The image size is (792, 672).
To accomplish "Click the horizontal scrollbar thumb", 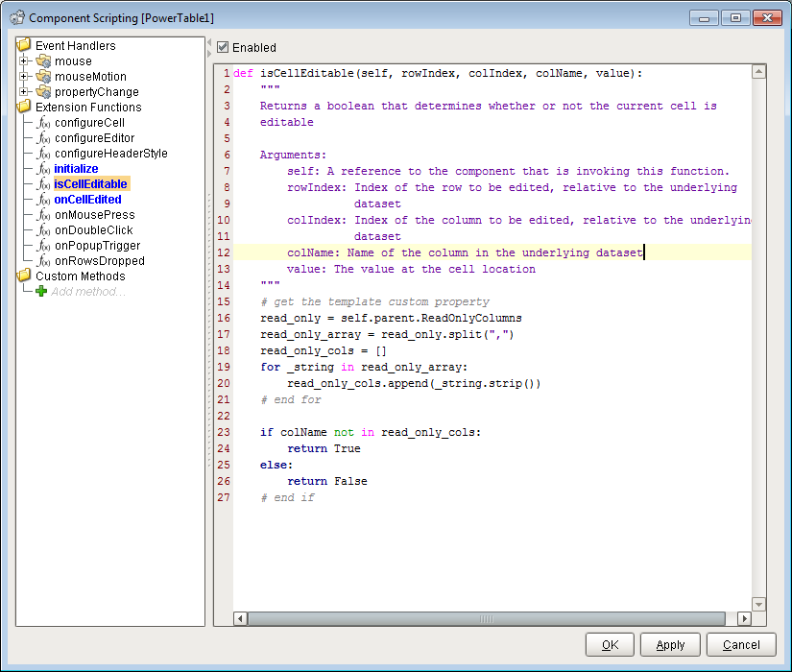I will (x=487, y=618).
